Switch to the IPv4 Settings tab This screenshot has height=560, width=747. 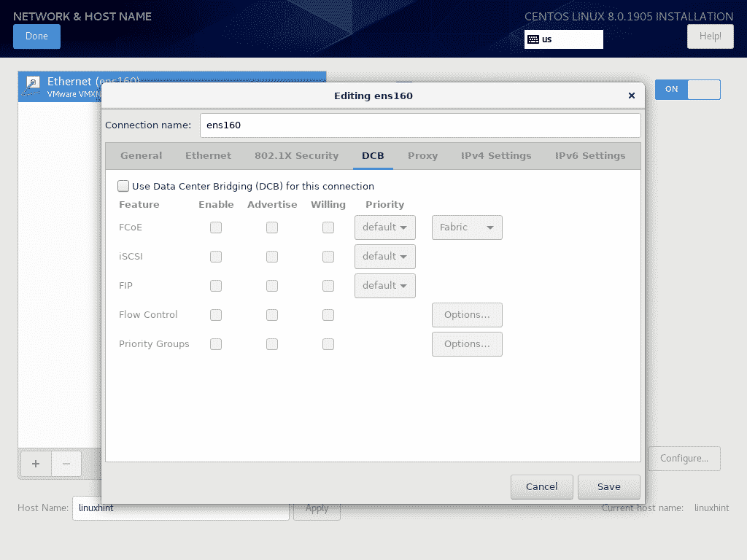[496, 156]
